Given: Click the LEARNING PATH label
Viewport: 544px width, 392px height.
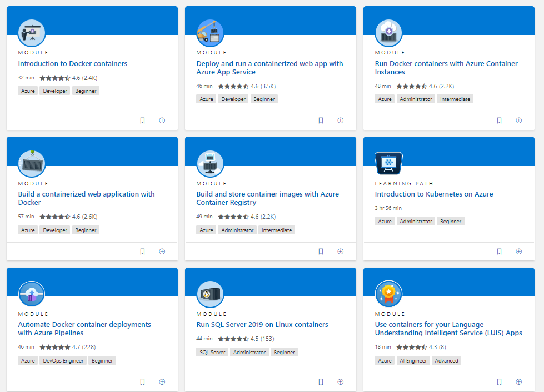Looking at the screenshot, I should [404, 183].
